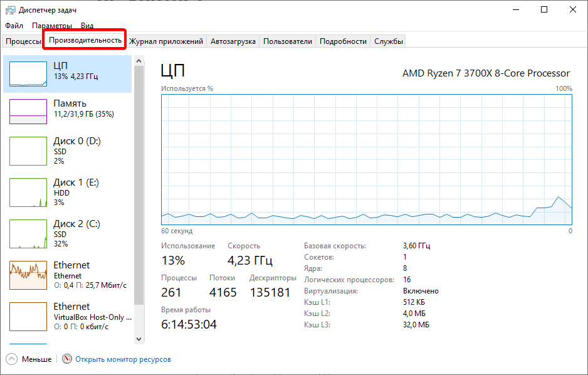Screen dimensions: 588x375
Task: Click the Кэш L2 value 4,0 МБ
Action: (x=414, y=314)
